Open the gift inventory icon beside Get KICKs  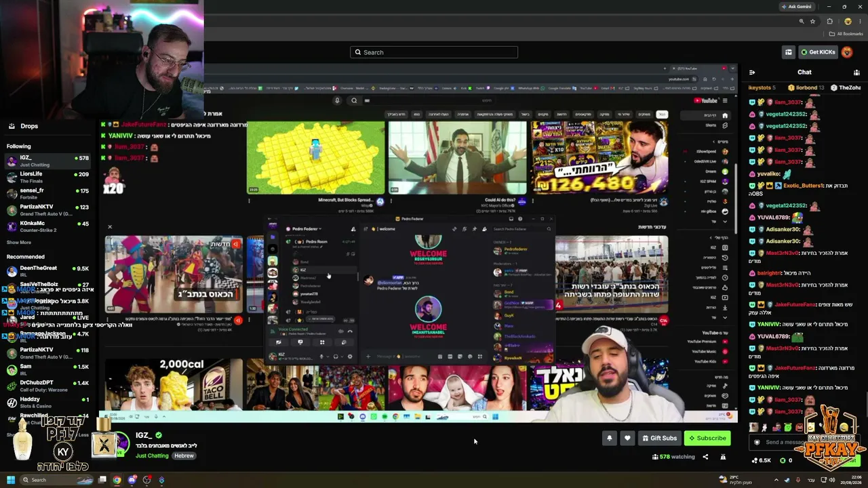pos(789,52)
